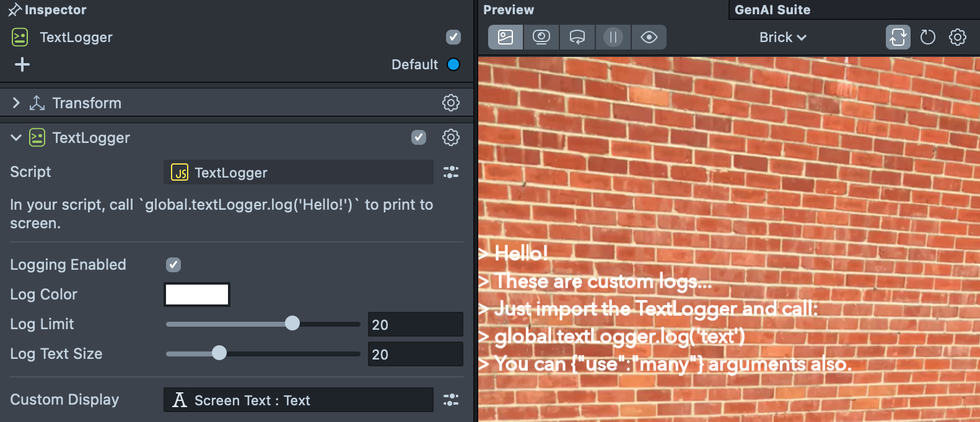Click the TextLogger object name at top
Screen dimensions: 980x422
76,37
